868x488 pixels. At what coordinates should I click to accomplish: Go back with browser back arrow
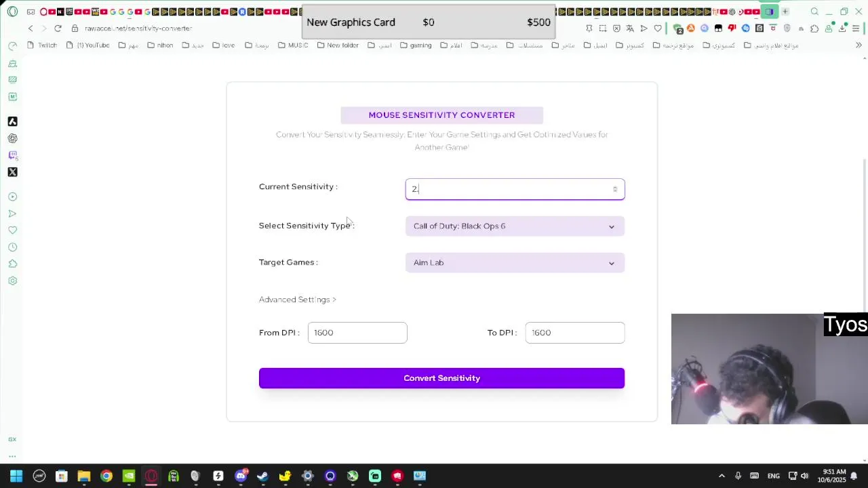click(x=31, y=28)
